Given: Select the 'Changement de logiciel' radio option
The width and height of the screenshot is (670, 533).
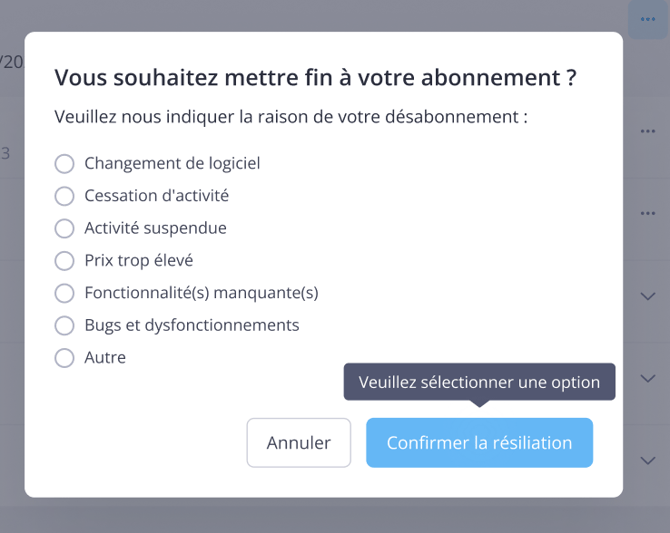Looking at the screenshot, I should click(65, 164).
